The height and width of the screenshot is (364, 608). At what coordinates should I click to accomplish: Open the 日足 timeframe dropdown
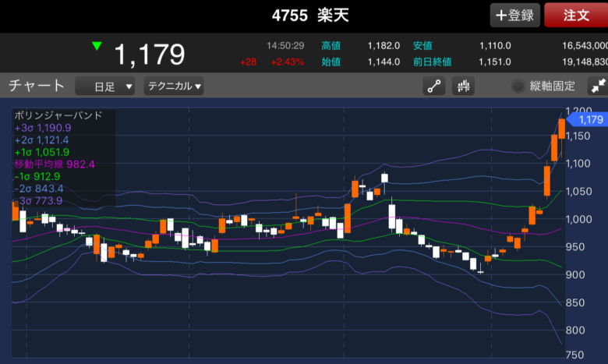pos(104,86)
